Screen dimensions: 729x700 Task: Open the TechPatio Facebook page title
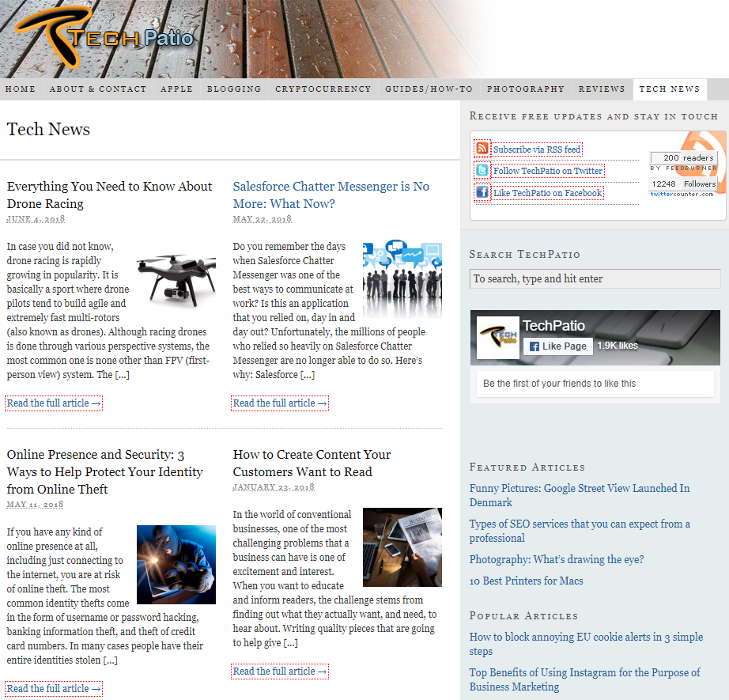pyautogui.click(x=553, y=326)
